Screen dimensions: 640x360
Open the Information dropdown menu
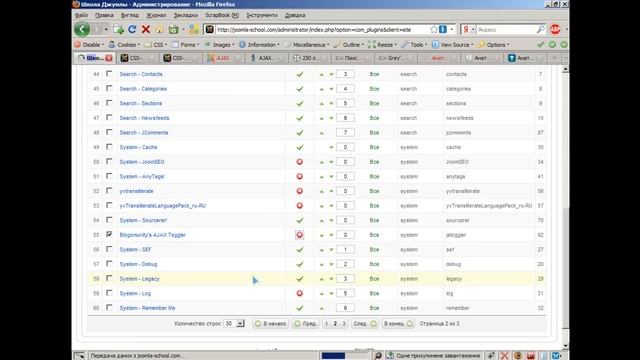[x=260, y=44]
